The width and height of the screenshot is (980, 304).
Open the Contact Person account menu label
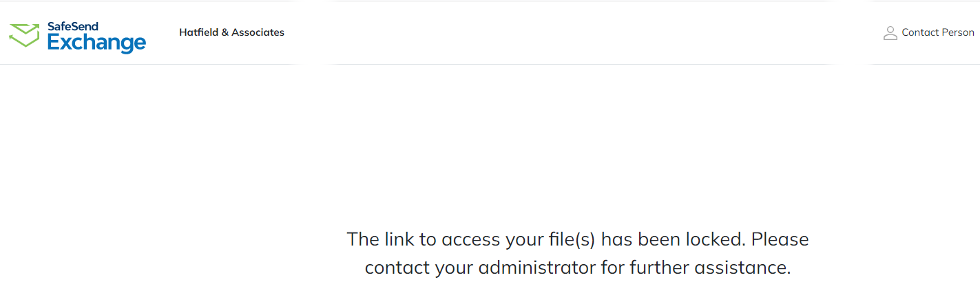(x=937, y=32)
